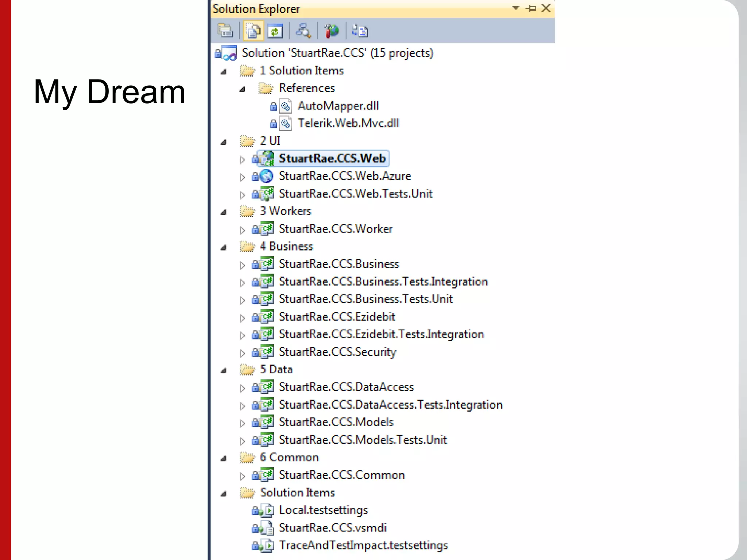The height and width of the screenshot is (560, 747).
Task: Click the View Class Diagram icon
Action: tap(303, 31)
